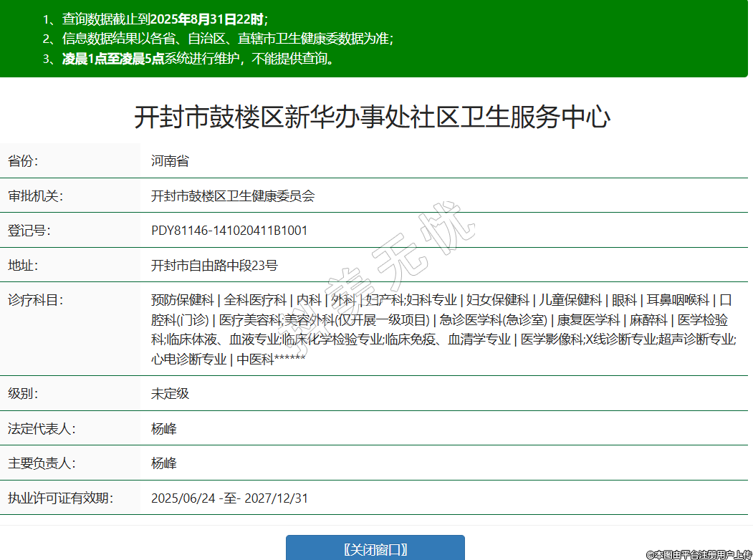Viewport: 753px width, 560px height.
Task: Click the 登记号 row label
Action: [x=29, y=231]
